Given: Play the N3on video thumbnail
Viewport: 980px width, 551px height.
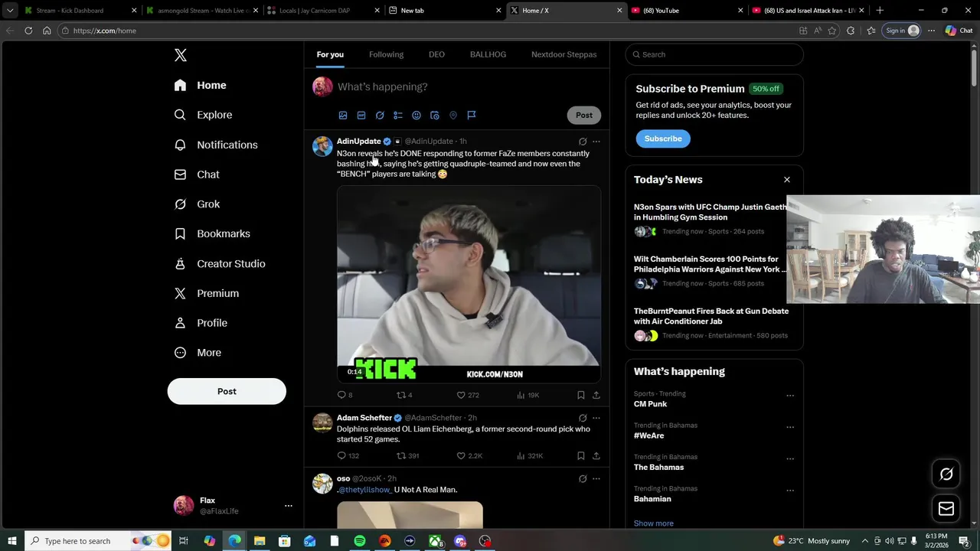Looking at the screenshot, I should tap(469, 285).
